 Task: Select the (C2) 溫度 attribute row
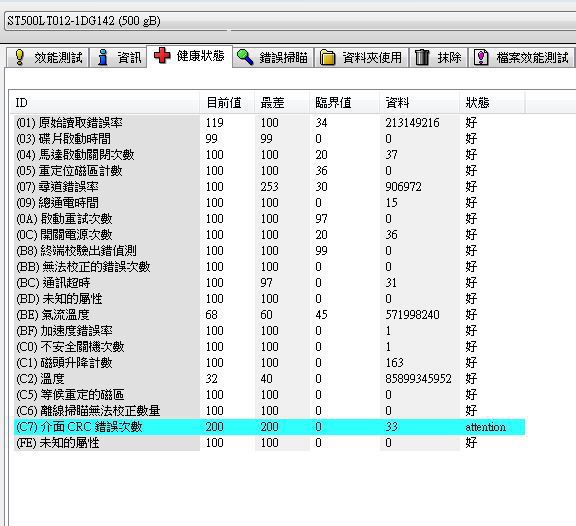[x=269, y=378]
